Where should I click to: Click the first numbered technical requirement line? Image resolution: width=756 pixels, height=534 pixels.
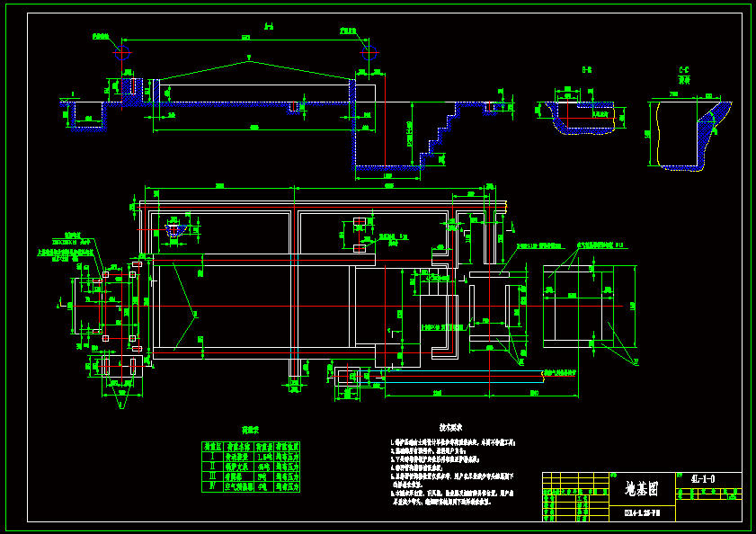click(452, 442)
